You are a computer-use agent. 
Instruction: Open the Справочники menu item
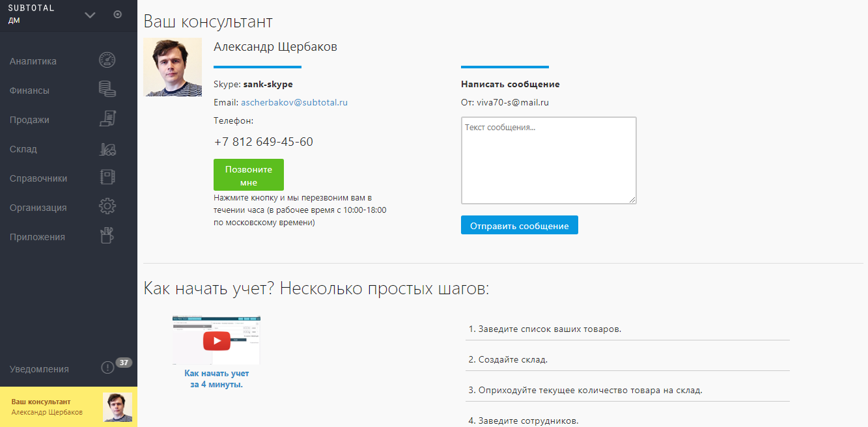point(38,178)
